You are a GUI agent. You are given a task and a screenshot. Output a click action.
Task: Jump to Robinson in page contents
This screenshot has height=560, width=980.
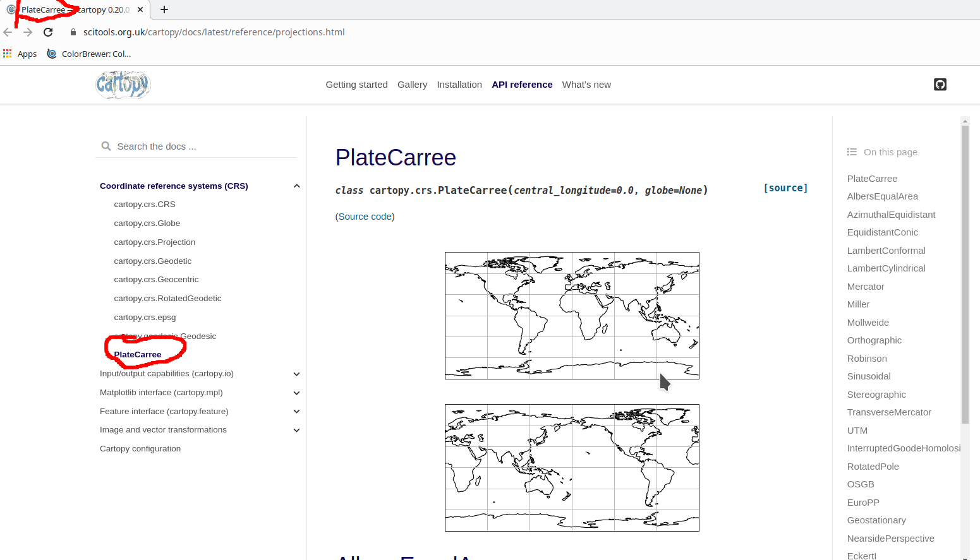[x=867, y=359]
